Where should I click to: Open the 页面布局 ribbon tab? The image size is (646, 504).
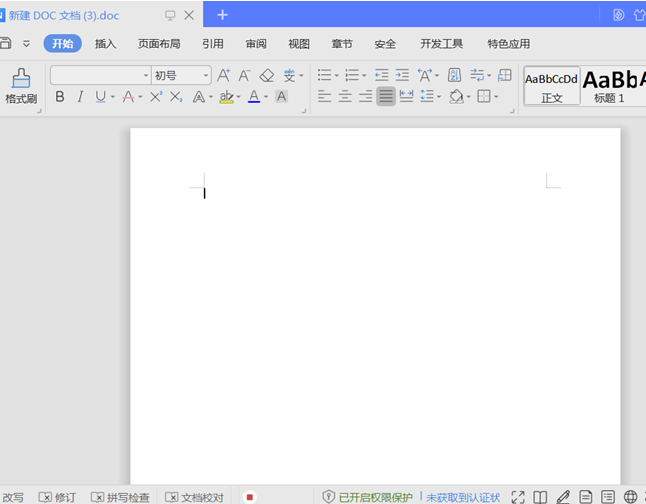pyautogui.click(x=159, y=44)
